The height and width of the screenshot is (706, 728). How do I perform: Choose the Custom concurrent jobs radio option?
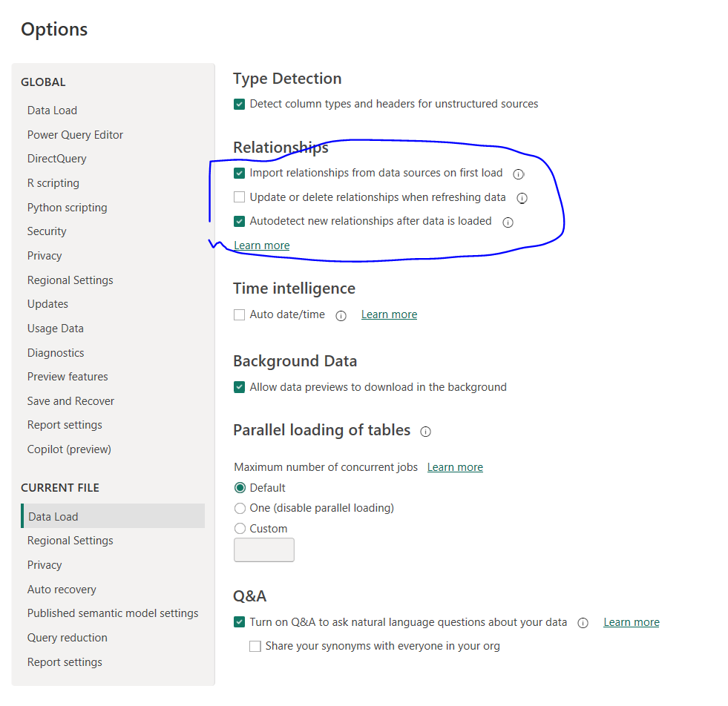point(240,529)
